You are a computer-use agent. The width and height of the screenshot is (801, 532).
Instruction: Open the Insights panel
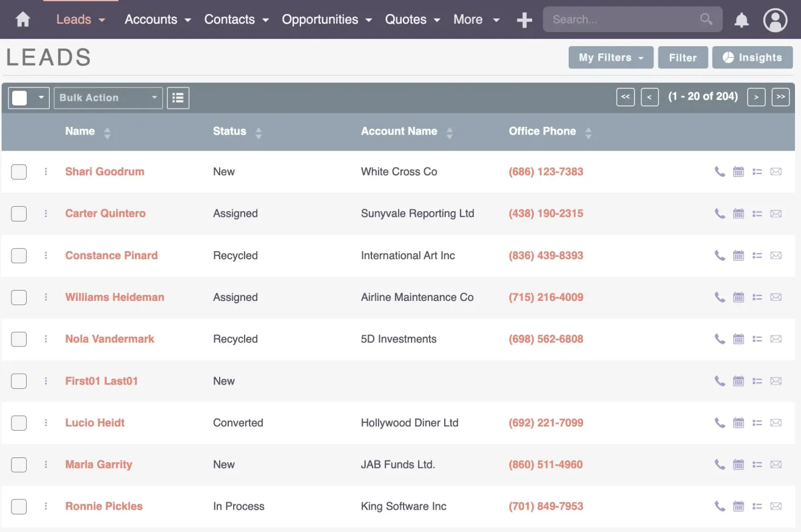[x=752, y=57]
